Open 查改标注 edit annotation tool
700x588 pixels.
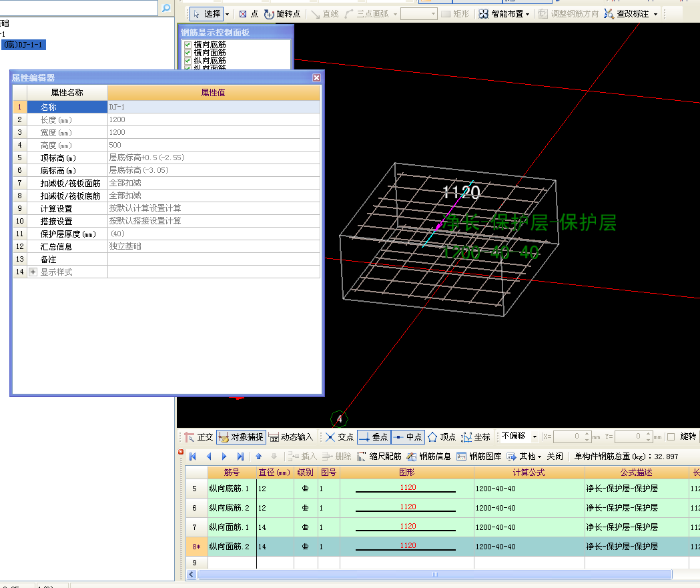pos(627,14)
